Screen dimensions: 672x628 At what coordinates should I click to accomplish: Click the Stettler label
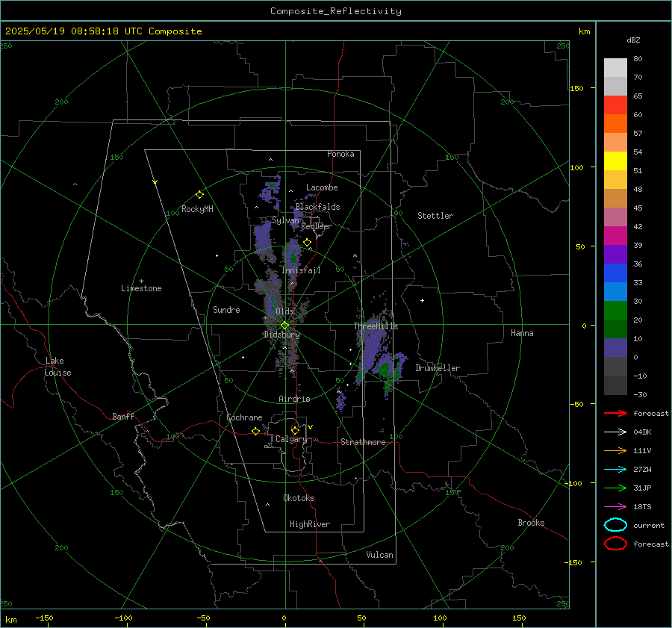[x=435, y=216]
